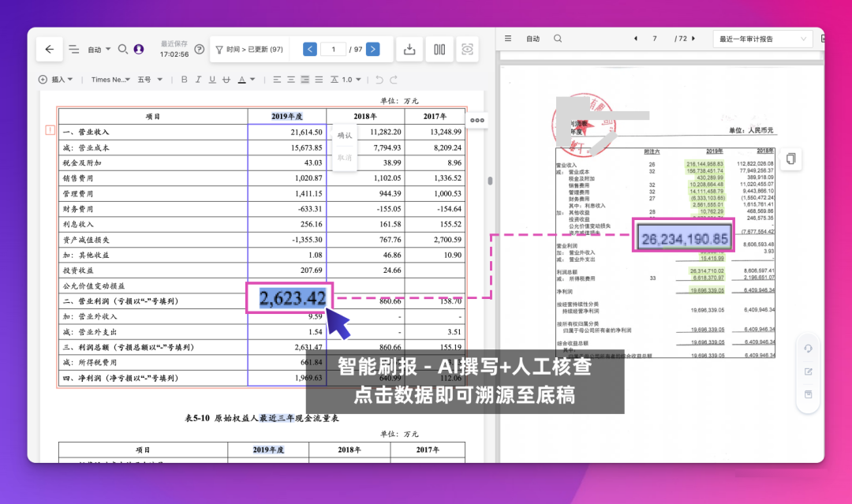Open the 插入 insert dropdown

[x=55, y=80]
